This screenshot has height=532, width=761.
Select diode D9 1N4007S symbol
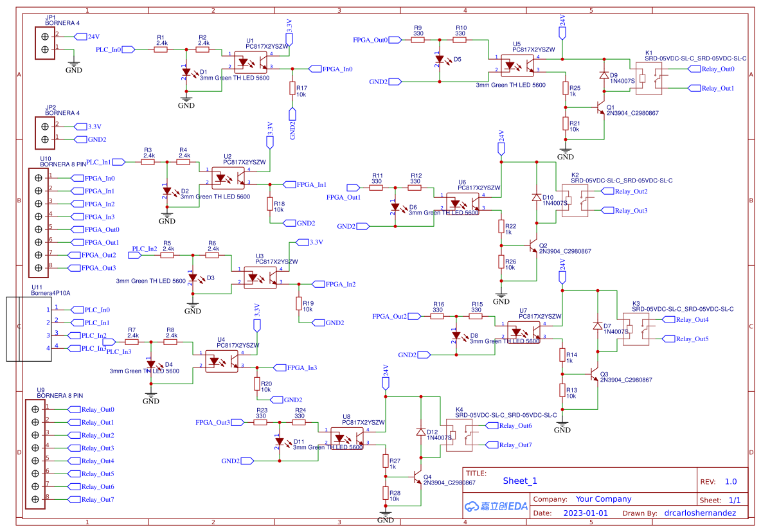click(605, 74)
